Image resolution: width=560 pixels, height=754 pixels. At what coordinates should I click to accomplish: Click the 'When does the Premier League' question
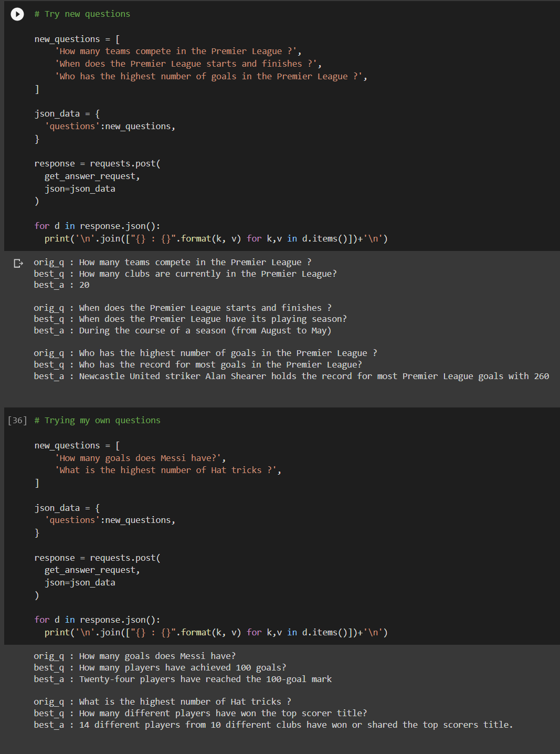coord(187,63)
